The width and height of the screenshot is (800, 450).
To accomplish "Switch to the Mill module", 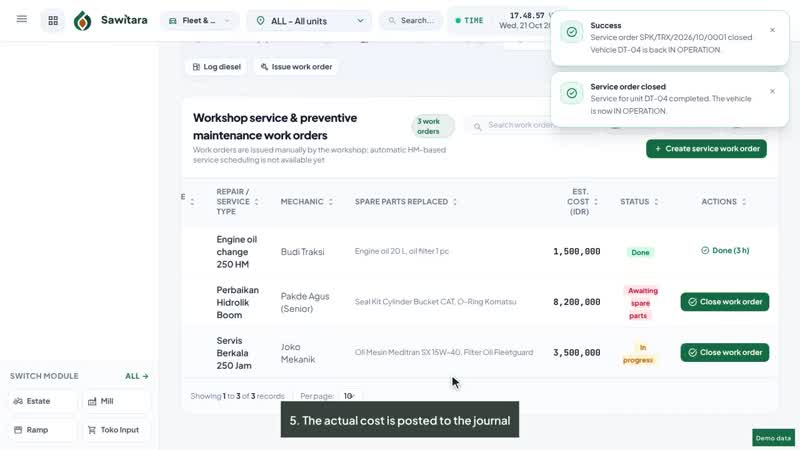I will tap(116, 401).
